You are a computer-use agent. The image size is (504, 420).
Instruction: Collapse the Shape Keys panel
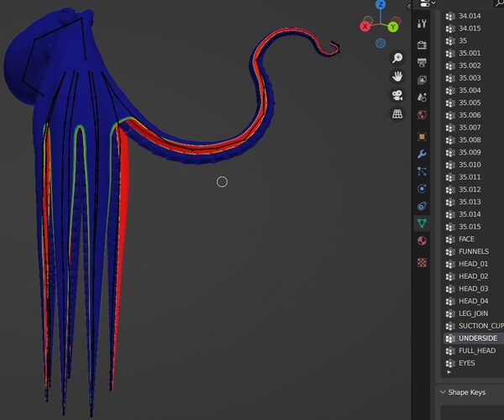click(x=444, y=391)
